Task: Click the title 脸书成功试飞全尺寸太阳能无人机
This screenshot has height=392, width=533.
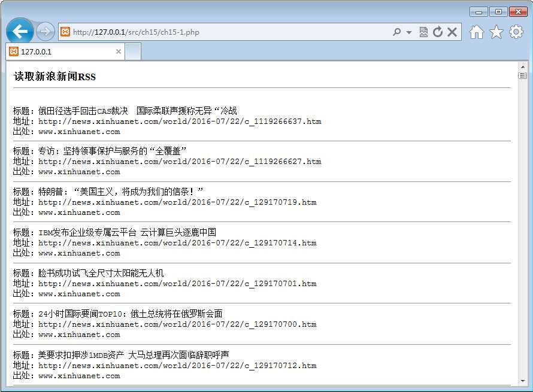Action: (101, 273)
